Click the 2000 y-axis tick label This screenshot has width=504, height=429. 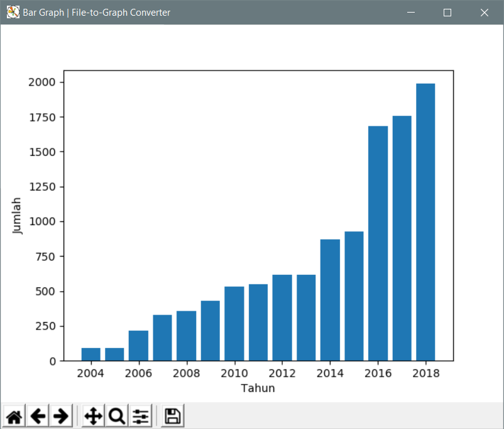tap(41, 82)
